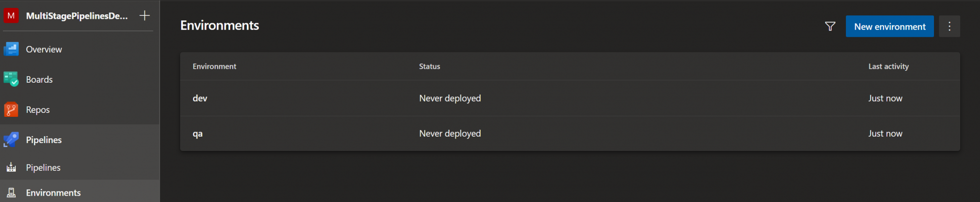Click the Pipelines sub-item icon
The width and height of the screenshot is (980, 202).
pyautogui.click(x=11, y=167)
